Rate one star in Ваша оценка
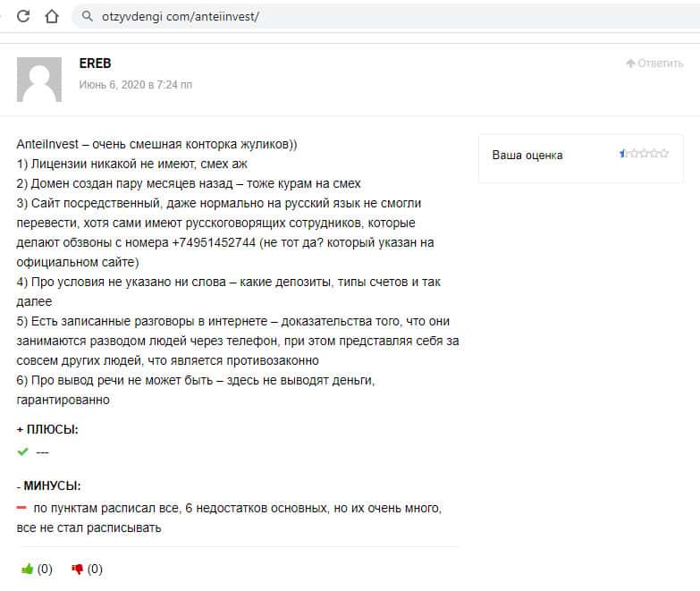700x591 pixels. click(624, 154)
